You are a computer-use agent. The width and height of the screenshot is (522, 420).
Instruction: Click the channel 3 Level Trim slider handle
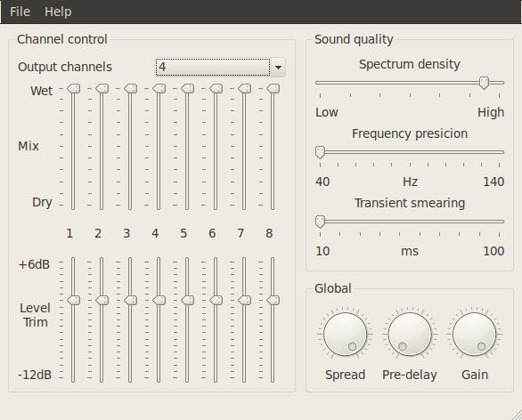(130, 300)
